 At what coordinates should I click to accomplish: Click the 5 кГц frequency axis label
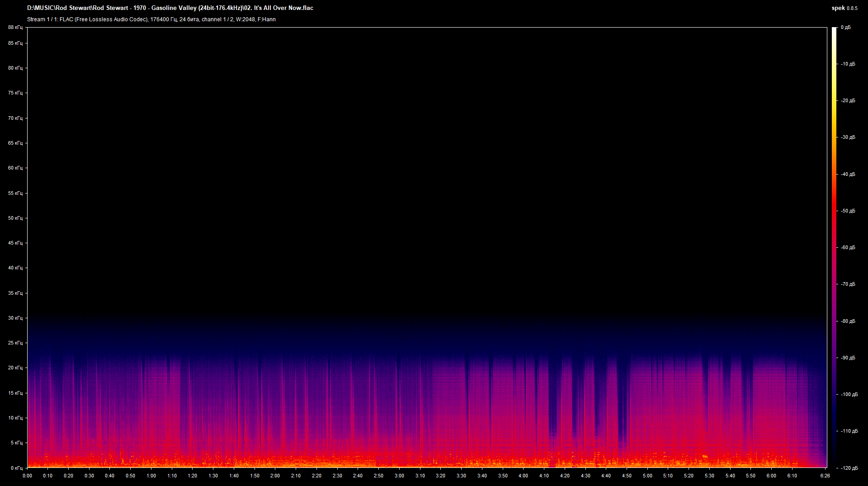[x=17, y=443]
